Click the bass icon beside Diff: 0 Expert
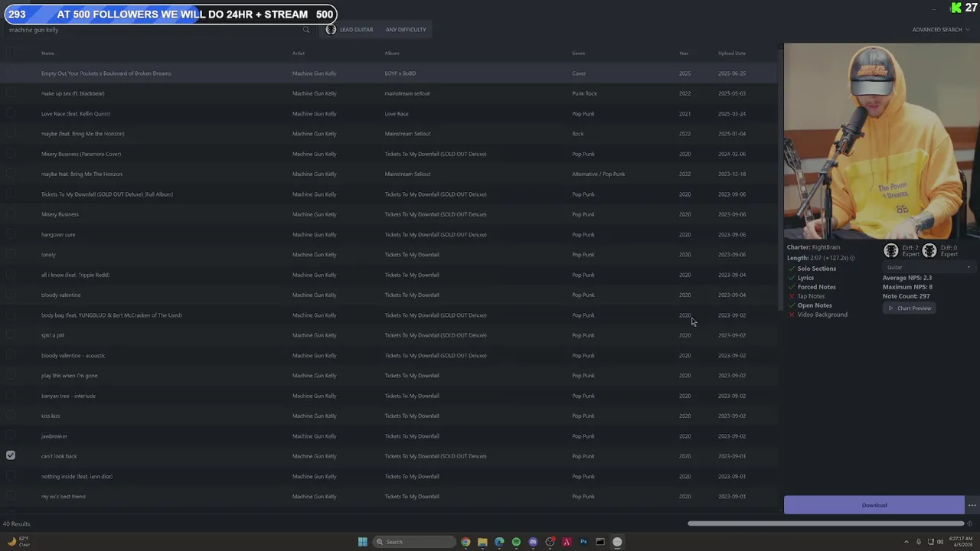Viewport: 980px width, 551px height. (x=929, y=251)
